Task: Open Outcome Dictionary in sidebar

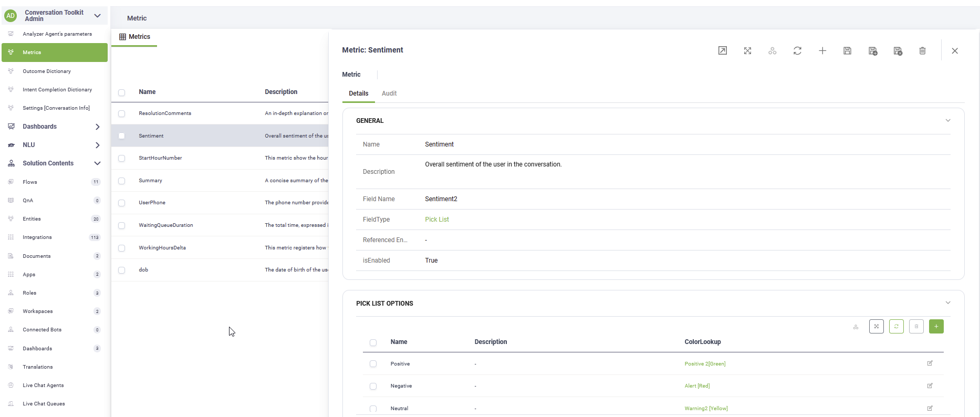Action: click(47, 71)
